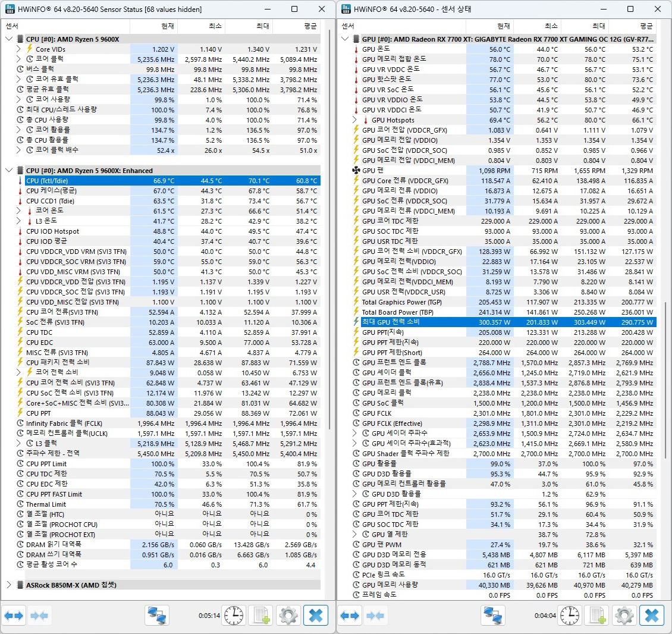The width and height of the screenshot is (672, 634).
Task: Collapse the CPU [#0]: AMD Ryzen 5 9600X group
Action: [9, 39]
